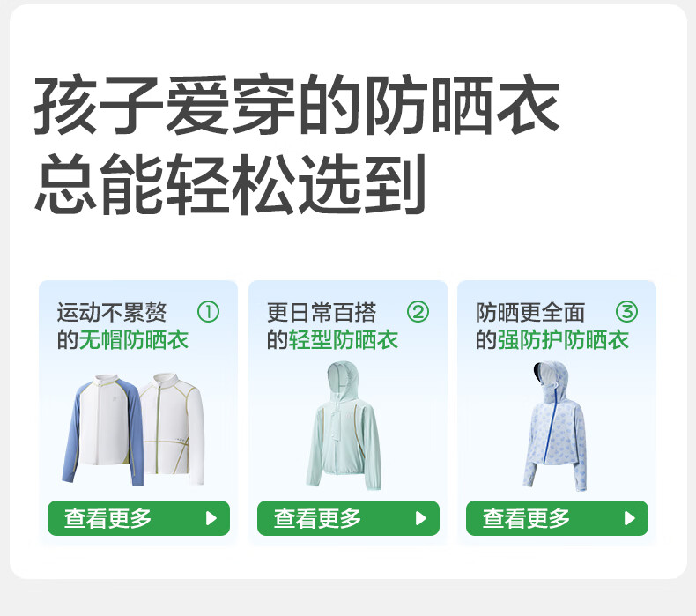
Task: Select the blue patterned hooded jacket image
Action: pyautogui.click(x=555, y=426)
